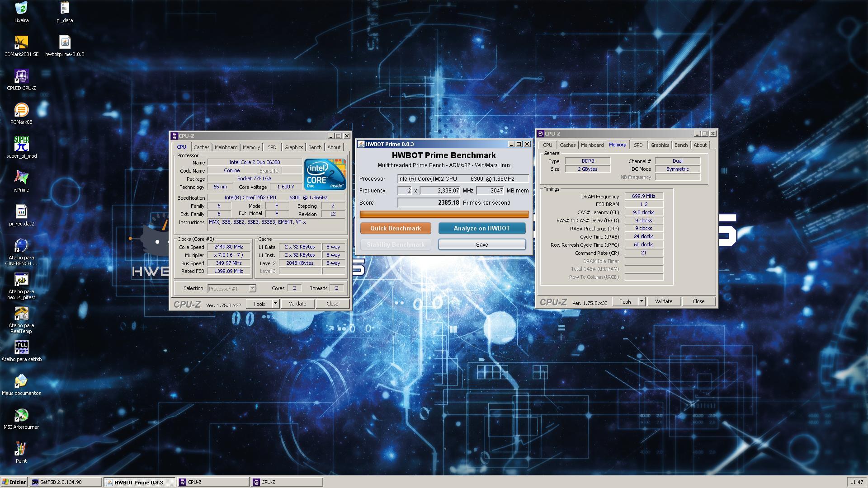Open the Caches tab in the right CPU-Z window
Viewport: 868px width, 488px height.
pos(567,145)
